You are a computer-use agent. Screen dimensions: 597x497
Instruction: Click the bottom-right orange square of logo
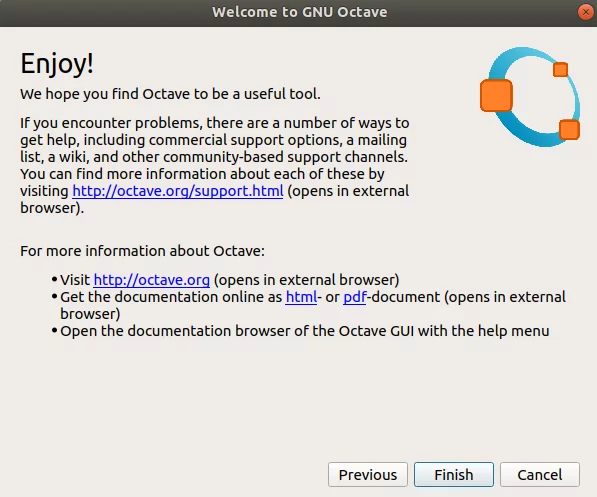569,129
